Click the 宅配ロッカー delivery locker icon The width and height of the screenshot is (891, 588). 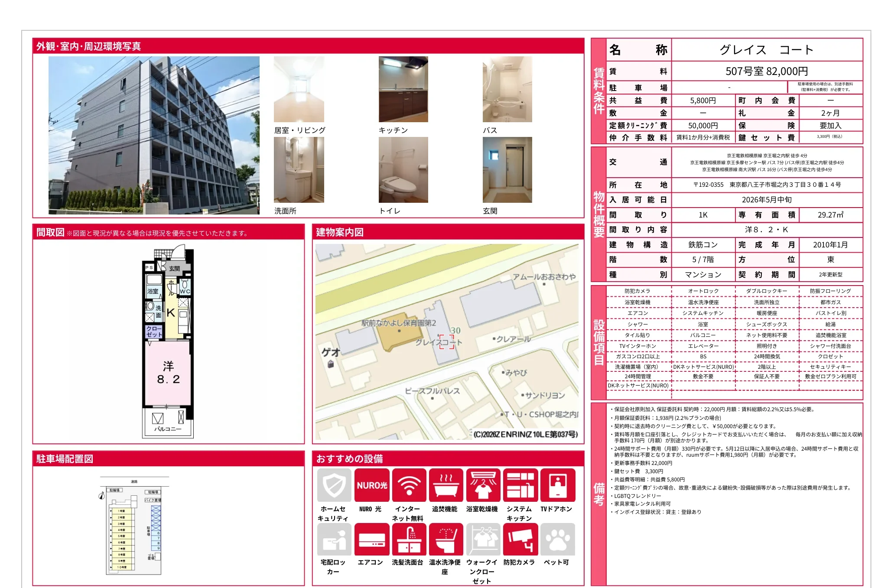tap(334, 539)
